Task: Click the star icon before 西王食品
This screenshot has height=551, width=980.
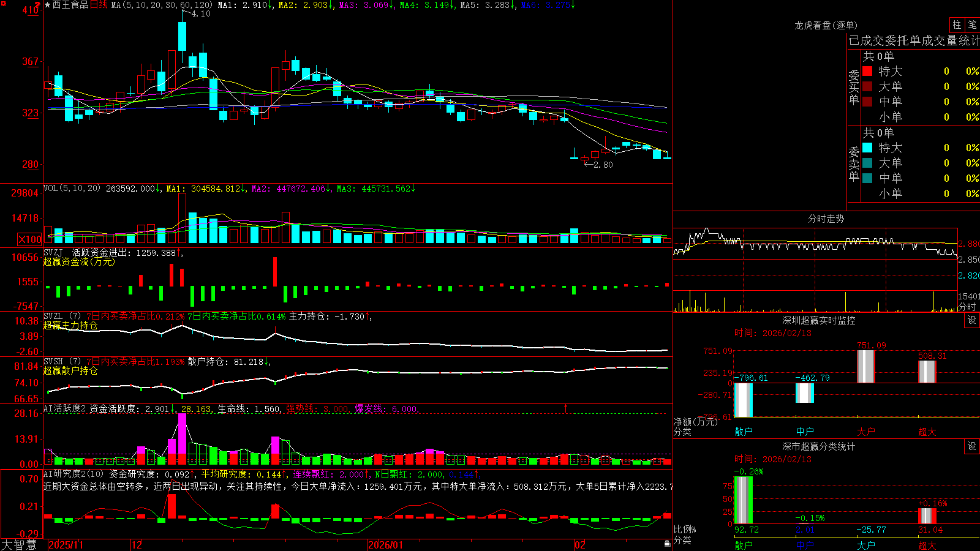Action: (x=48, y=5)
